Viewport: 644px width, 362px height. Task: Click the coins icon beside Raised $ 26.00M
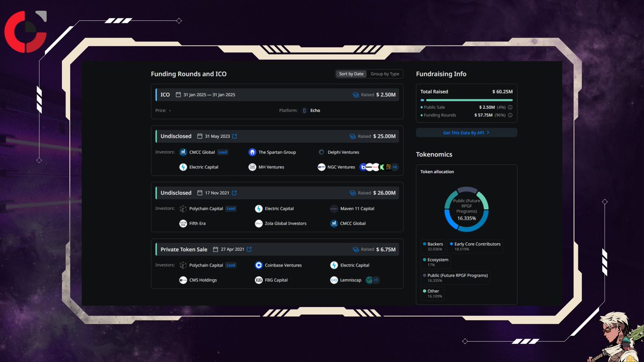pyautogui.click(x=353, y=193)
